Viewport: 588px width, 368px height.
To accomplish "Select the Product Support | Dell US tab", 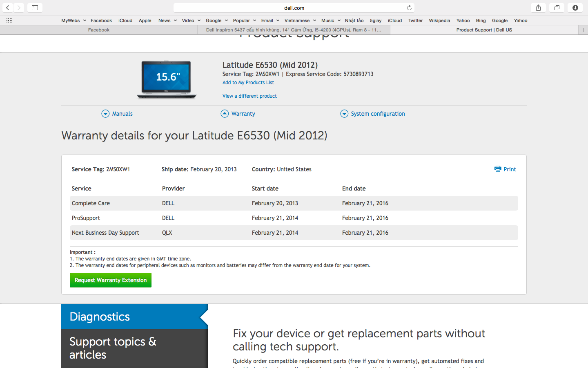I will (484, 30).
